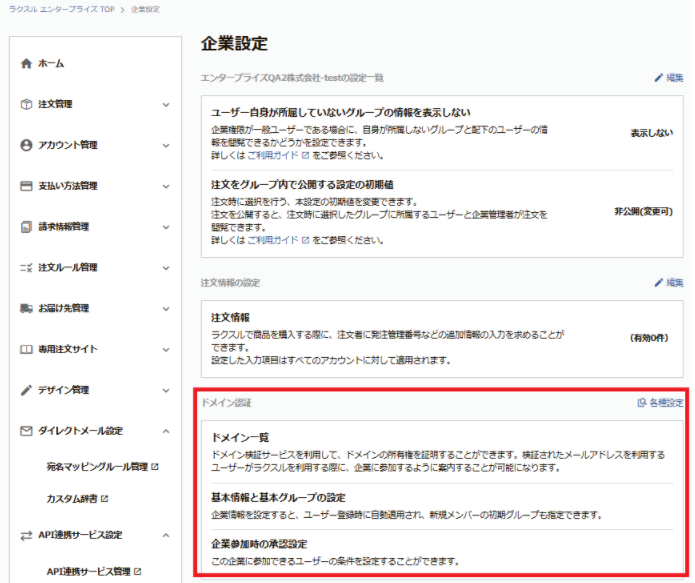Expand the 支払い方法管理 chevron
Viewport: 695px width, 583px height.
tap(166, 186)
